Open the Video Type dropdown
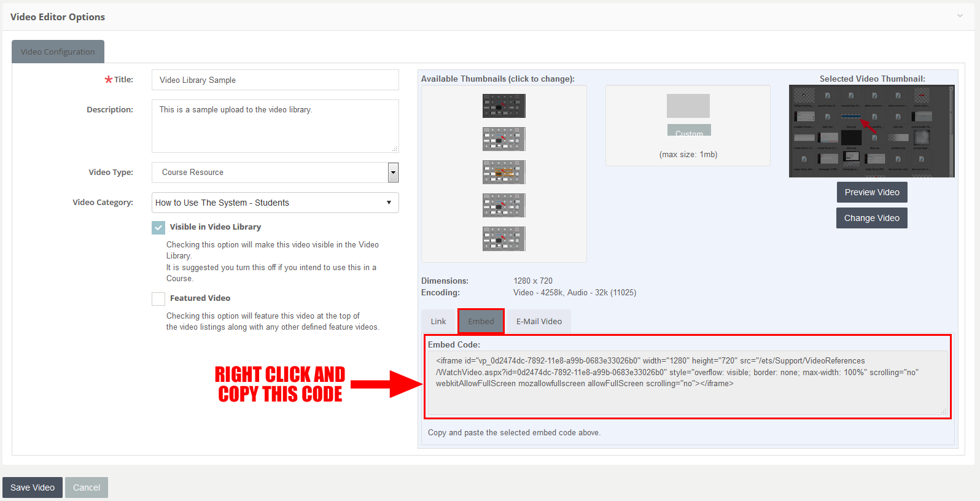Image resolution: width=980 pixels, height=501 pixels. 274,173
